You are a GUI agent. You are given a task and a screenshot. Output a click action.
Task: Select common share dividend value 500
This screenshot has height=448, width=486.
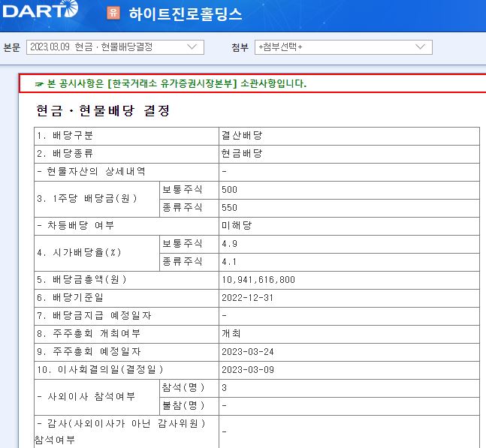pyautogui.click(x=229, y=189)
